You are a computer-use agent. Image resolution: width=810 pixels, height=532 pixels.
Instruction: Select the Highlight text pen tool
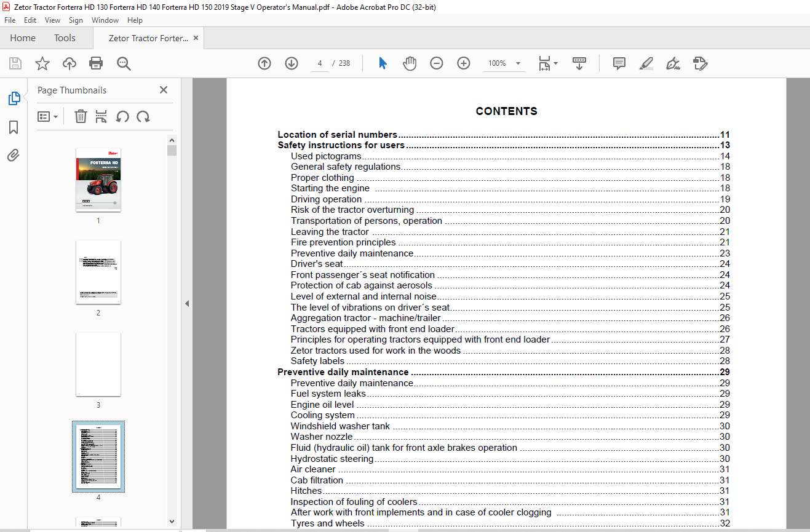tap(646, 63)
